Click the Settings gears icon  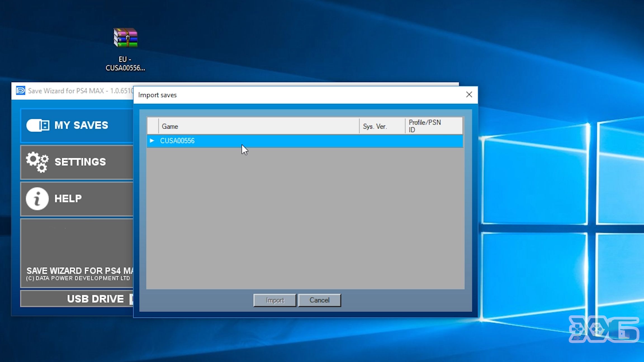(x=37, y=162)
